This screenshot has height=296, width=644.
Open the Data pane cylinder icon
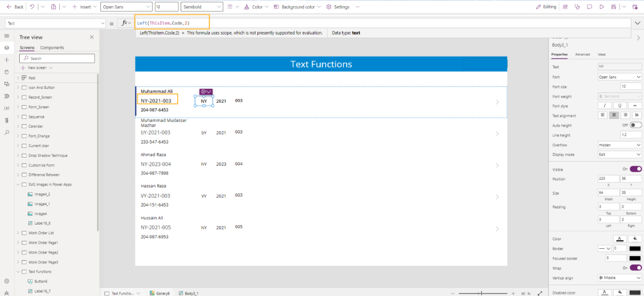[7, 72]
